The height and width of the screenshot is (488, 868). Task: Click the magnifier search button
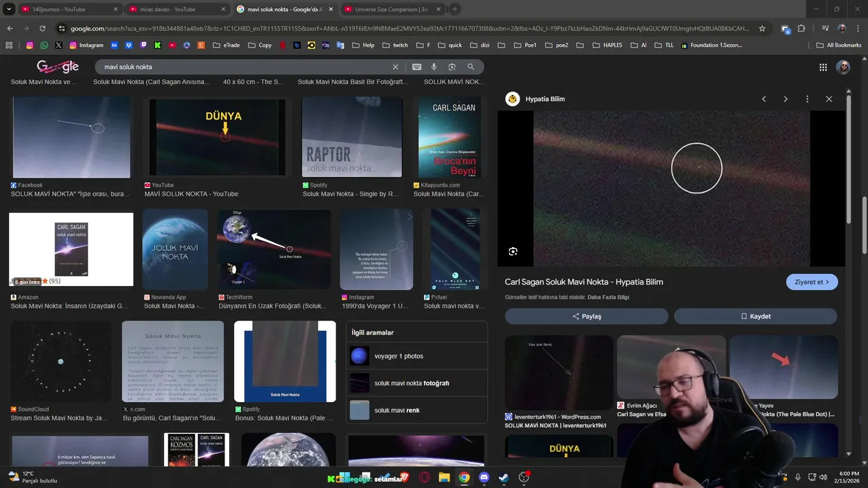(x=471, y=67)
